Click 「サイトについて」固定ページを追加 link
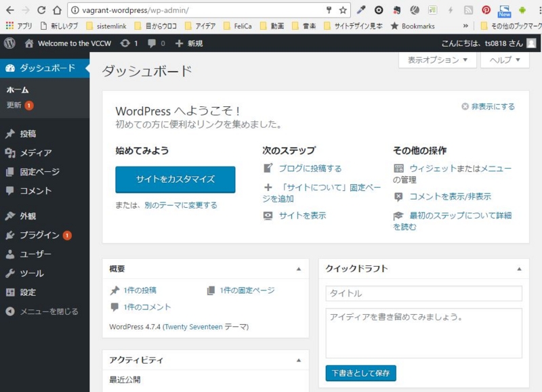This screenshot has width=542, height=392. point(322,193)
